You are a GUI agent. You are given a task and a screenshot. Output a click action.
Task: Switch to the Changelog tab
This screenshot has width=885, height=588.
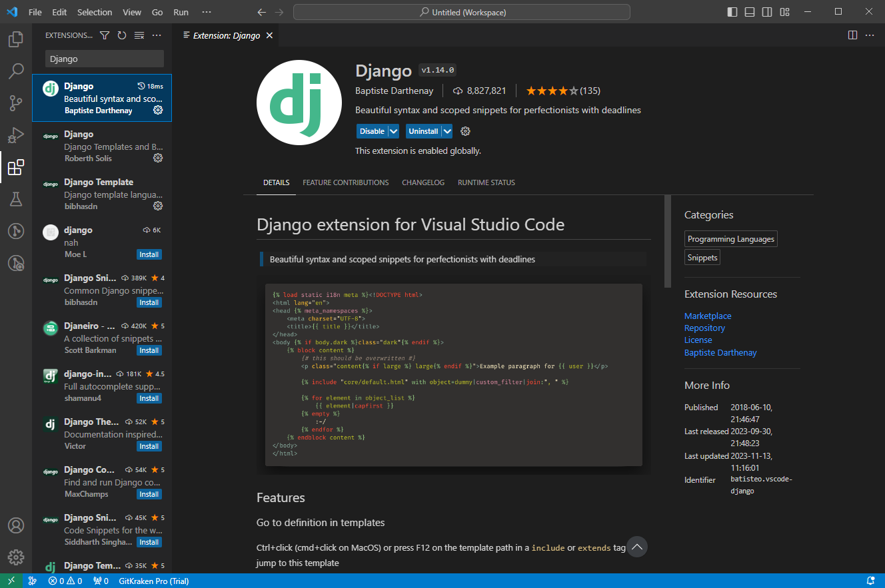(423, 182)
